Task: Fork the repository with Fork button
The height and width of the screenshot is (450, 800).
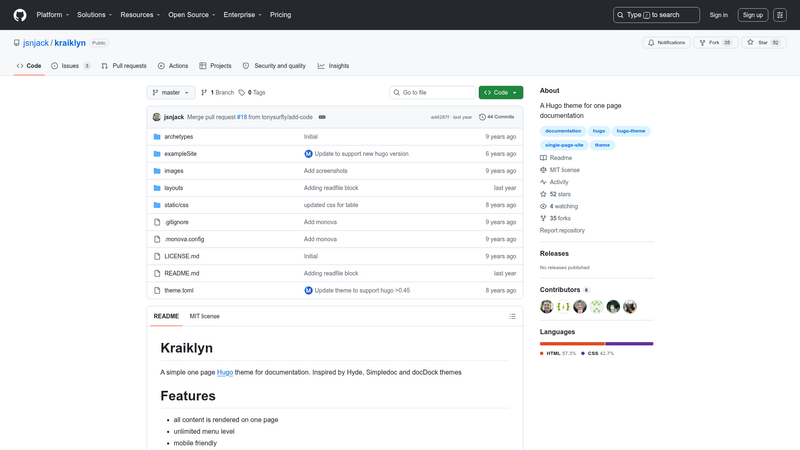Action: pyautogui.click(x=715, y=43)
